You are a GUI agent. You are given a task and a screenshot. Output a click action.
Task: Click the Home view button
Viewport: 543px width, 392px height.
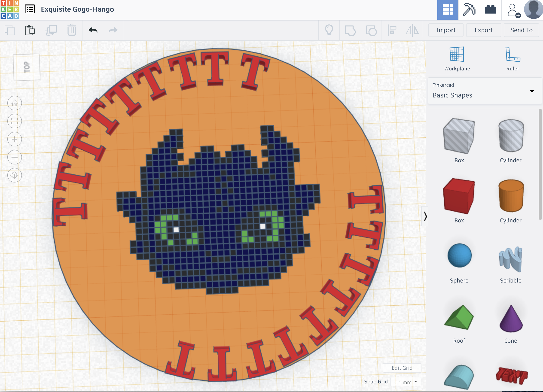(x=15, y=103)
